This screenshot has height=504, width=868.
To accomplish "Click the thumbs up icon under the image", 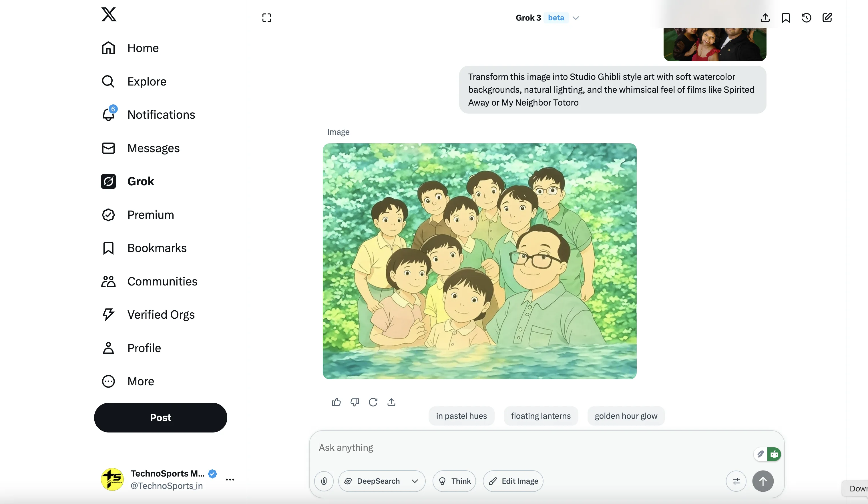I will 336,402.
